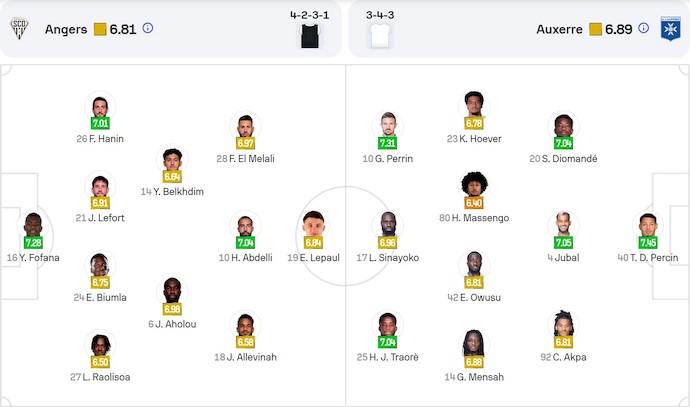Screen dimensions: 690x407
Task: Click L. Raolisoa's 6.50 rating badge
Action: click(100, 362)
